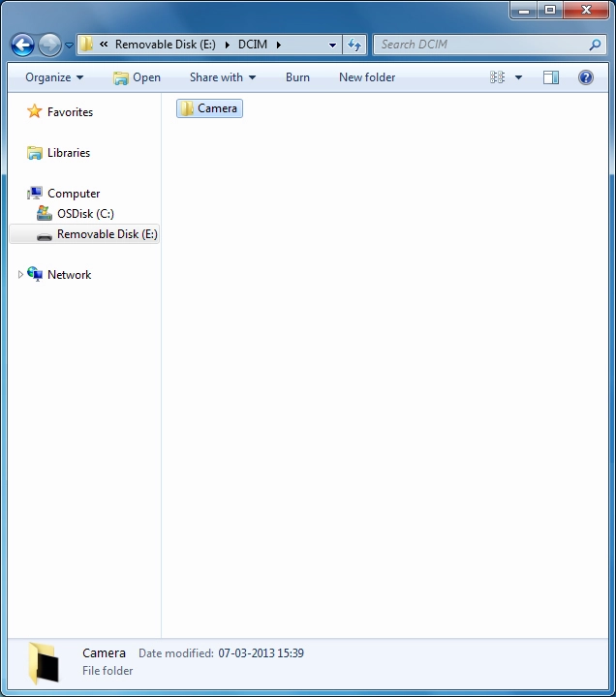Screen dimensions: 616x697
Task: Open the Organize menu
Action: [54, 77]
